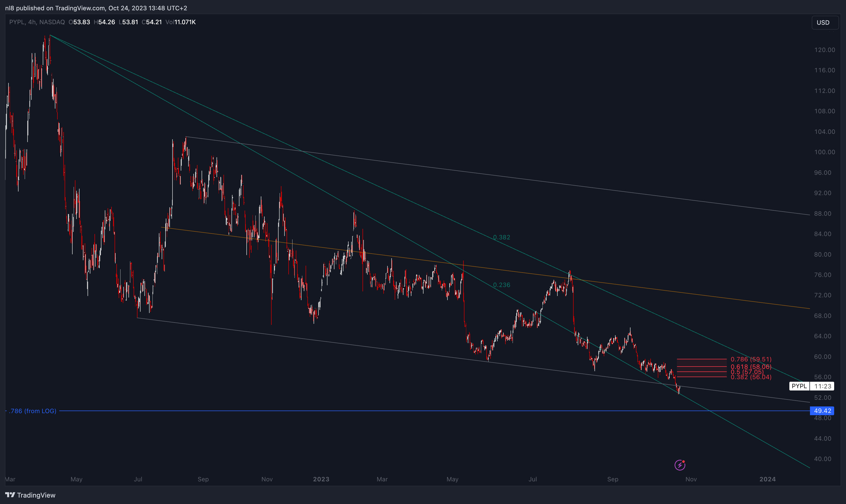Click the 40.00 price axis label
This screenshot has width=846, height=504.
point(822,459)
